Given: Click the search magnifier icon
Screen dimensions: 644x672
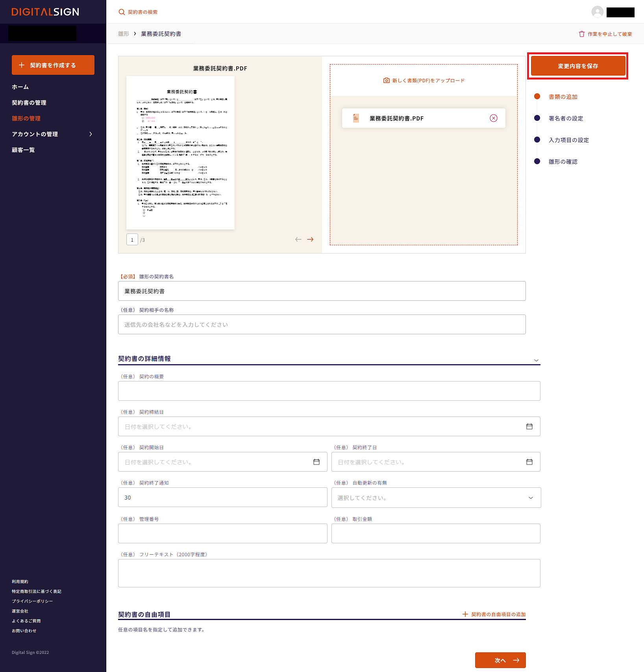Looking at the screenshot, I should [122, 12].
